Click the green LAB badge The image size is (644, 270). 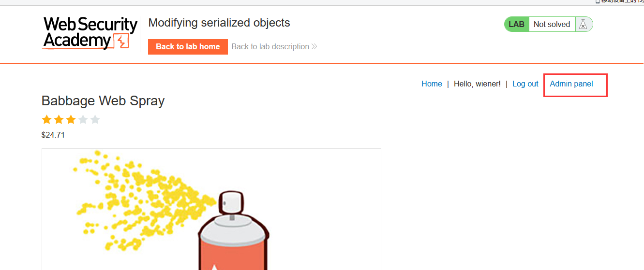(x=516, y=24)
